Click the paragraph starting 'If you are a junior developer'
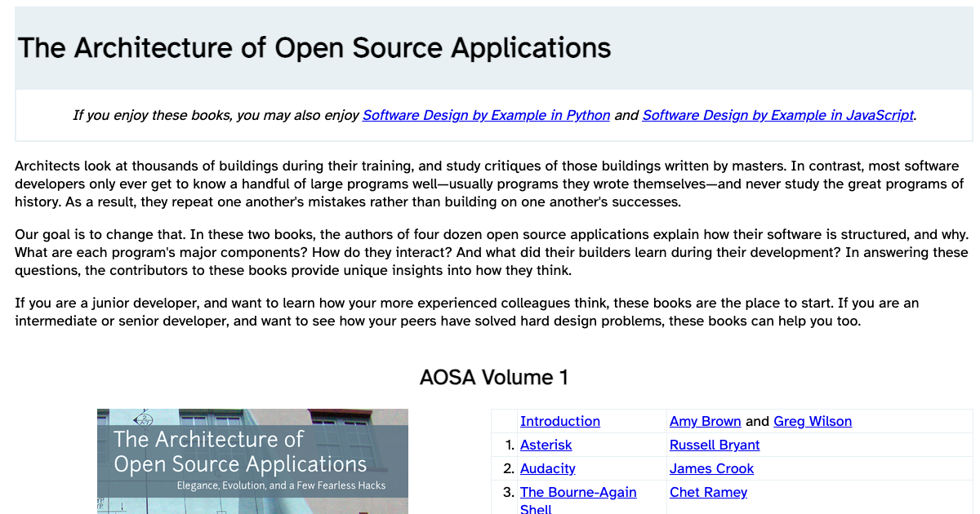 pos(494,312)
